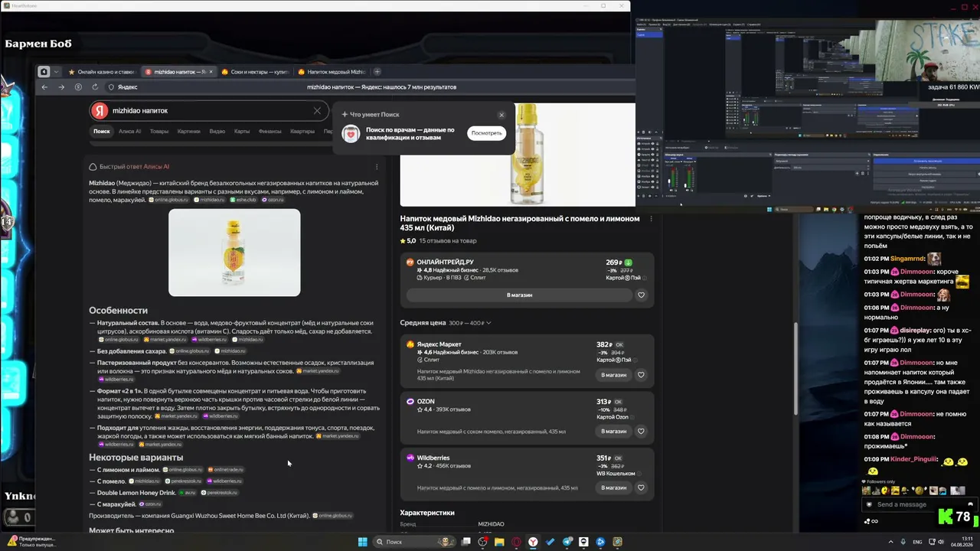Select the Алиса AI search category

click(x=129, y=132)
